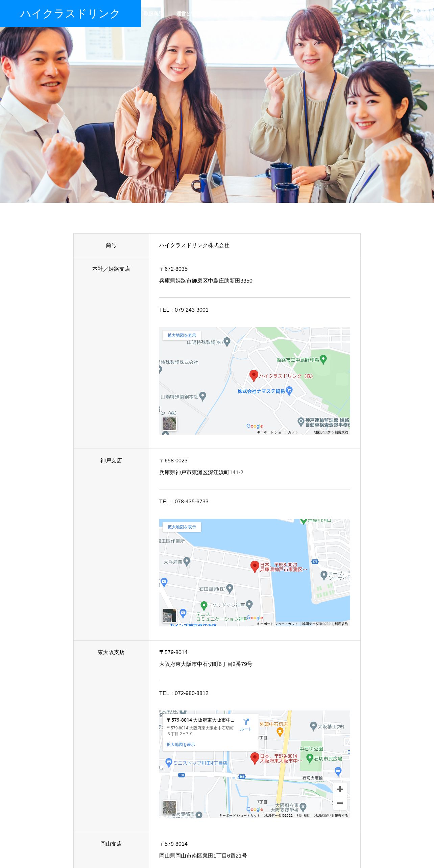The image size is (434, 868).
Task: Click the red 〒658-0023 marker on the Kobe map
Action: tap(255, 566)
